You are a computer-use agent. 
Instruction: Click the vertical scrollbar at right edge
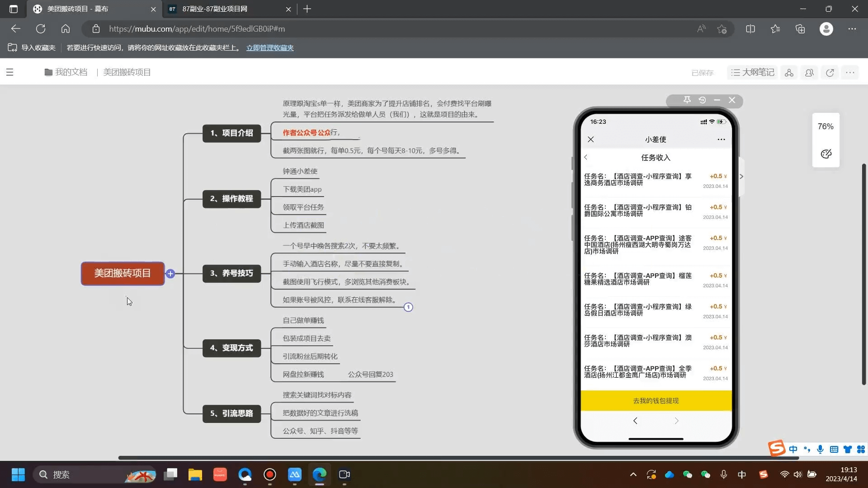click(x=864, y=274)
